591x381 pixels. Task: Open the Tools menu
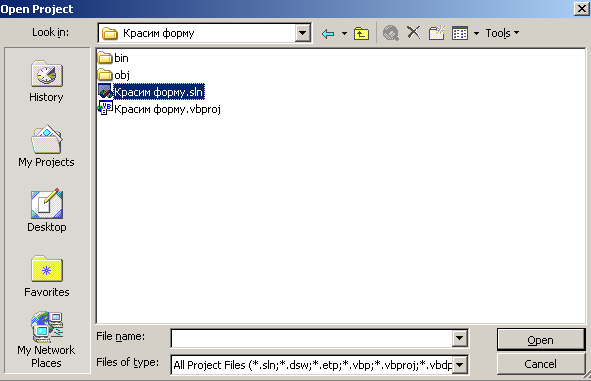pos(502,33)
